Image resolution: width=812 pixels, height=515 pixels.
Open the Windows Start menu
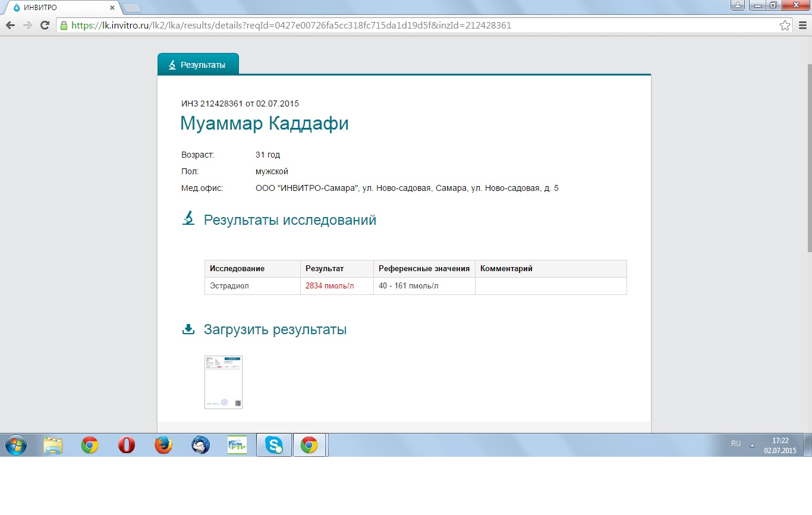16,445
